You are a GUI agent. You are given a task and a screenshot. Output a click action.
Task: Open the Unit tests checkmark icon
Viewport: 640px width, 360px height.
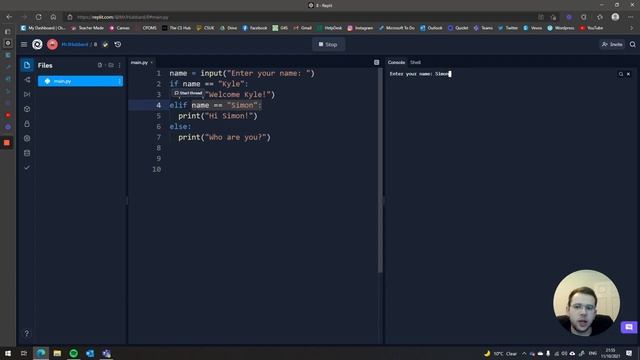(x=27, y=168)
